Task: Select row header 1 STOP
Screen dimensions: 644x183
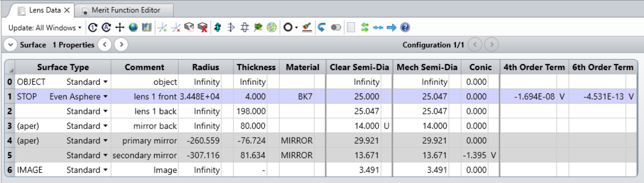Action: point(10,96)
